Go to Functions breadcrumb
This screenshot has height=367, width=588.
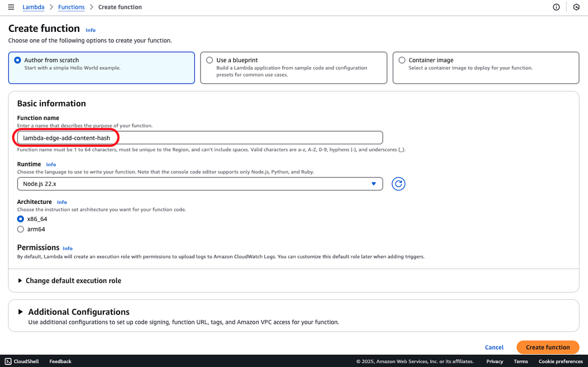click(71, 7)
